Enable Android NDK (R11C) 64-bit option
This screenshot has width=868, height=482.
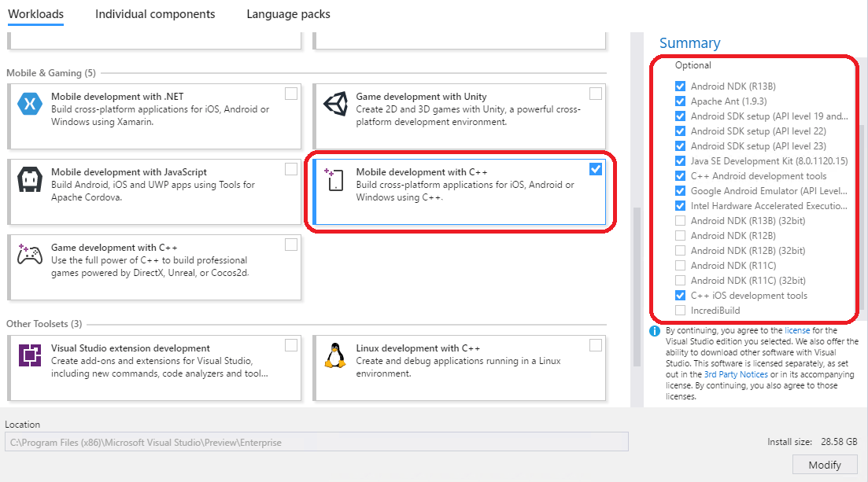(x=681, y=266)
